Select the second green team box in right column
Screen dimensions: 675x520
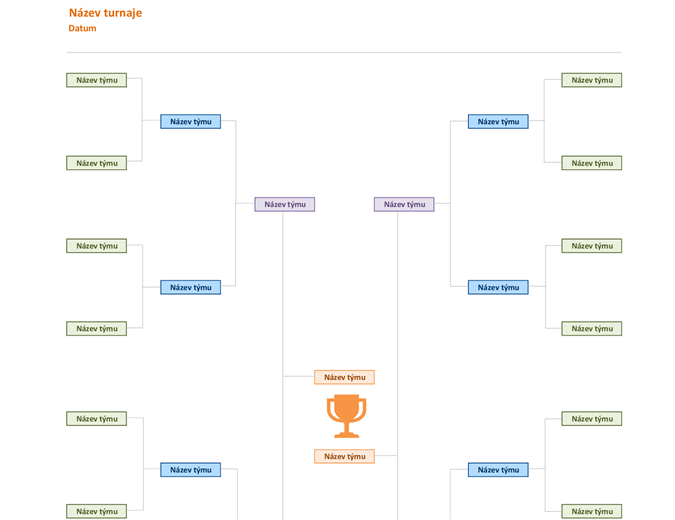coord(591,163)
